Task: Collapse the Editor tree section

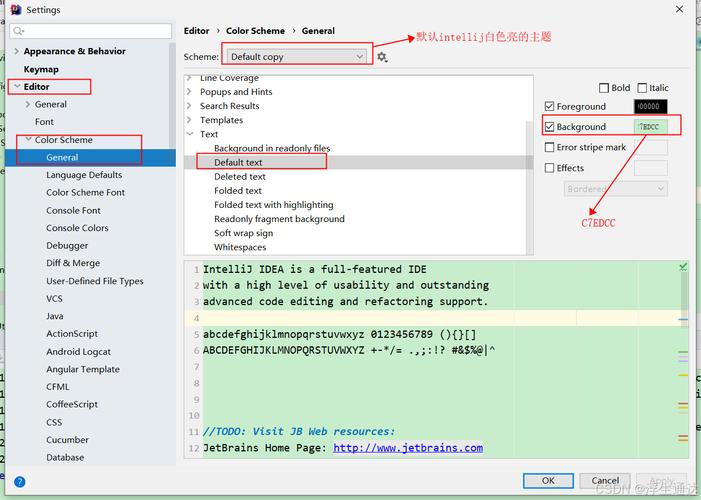Action: click(x=17, y=86)
